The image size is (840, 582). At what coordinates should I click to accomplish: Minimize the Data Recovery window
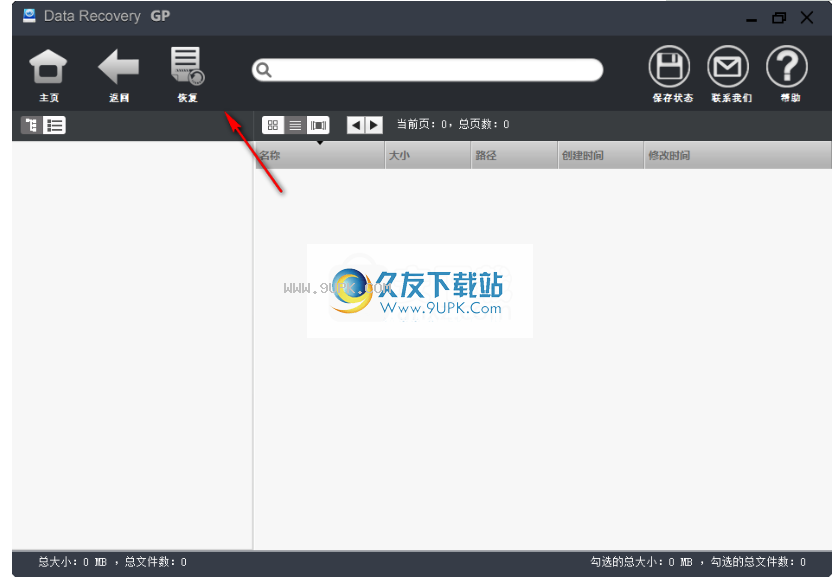(x=752, y=19)
